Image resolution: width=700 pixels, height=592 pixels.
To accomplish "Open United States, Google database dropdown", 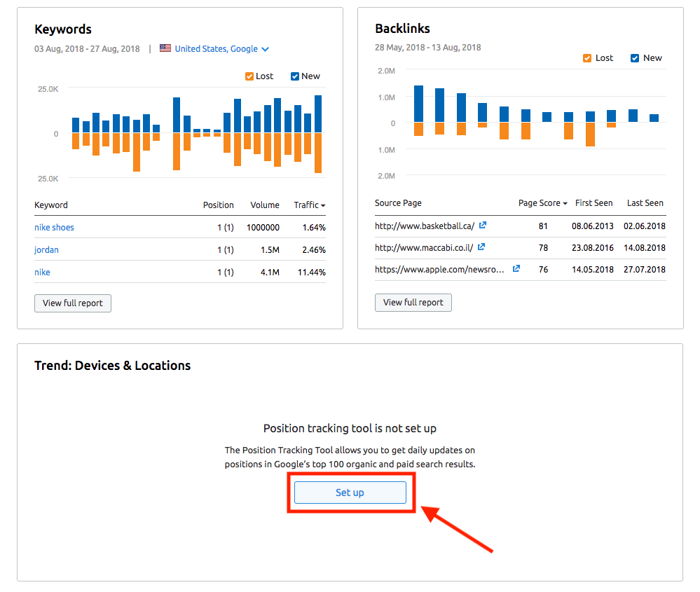I will click(221, 48).
